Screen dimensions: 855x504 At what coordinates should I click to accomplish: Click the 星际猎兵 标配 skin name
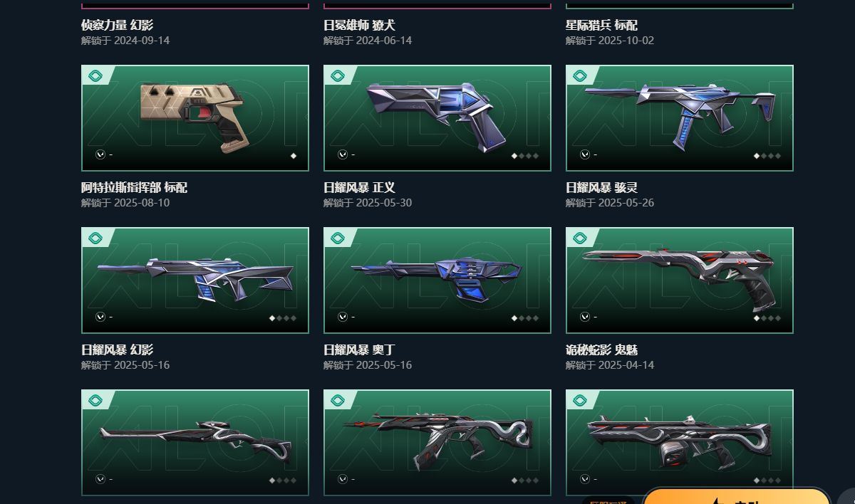pyautogui.click(x=601, y=26)
